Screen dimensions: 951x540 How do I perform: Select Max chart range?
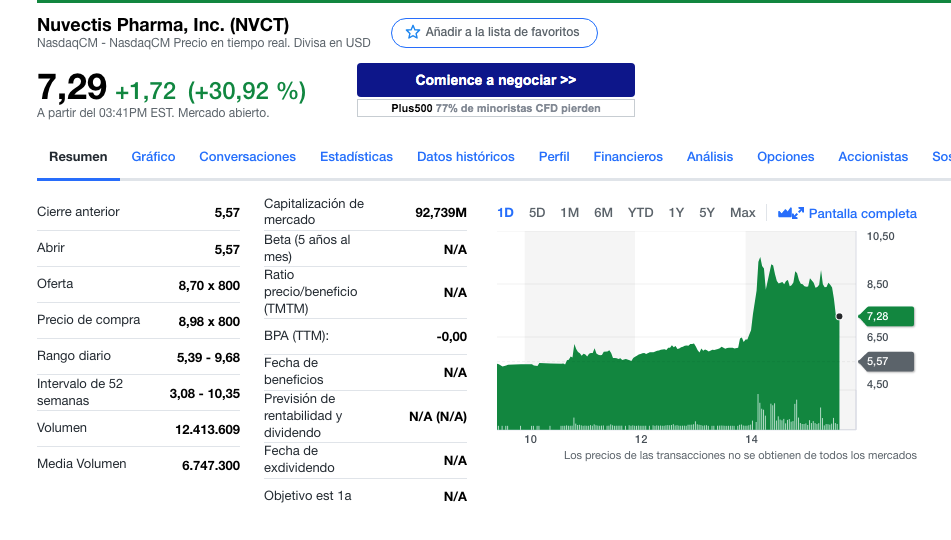click(x=742, y=213)
